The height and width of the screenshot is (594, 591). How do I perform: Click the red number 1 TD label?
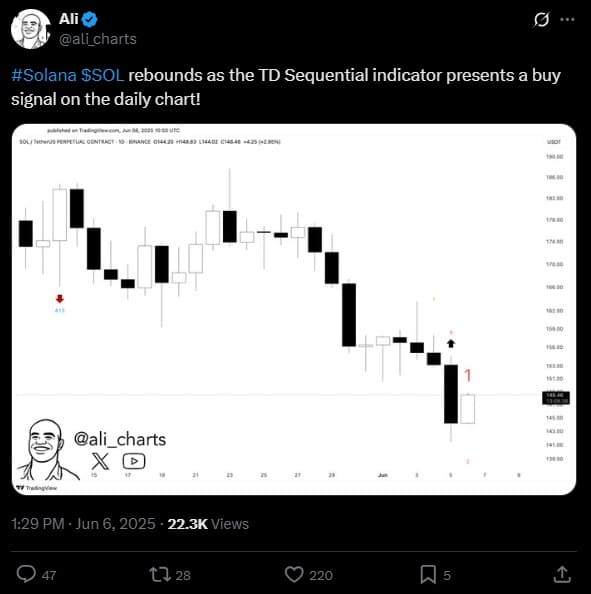click(x=468, y=375)
